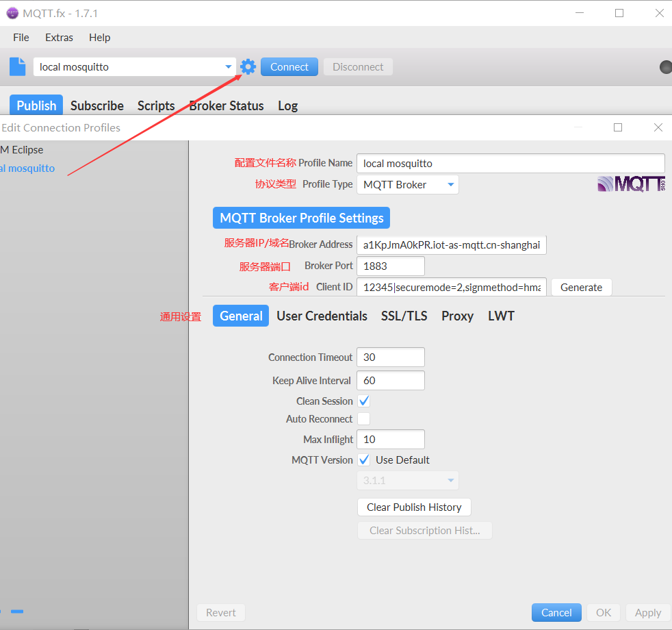Open the MQTT version 3.1.1 dropdown
This screenshot has height=630, width=672.
coord(450,480)
